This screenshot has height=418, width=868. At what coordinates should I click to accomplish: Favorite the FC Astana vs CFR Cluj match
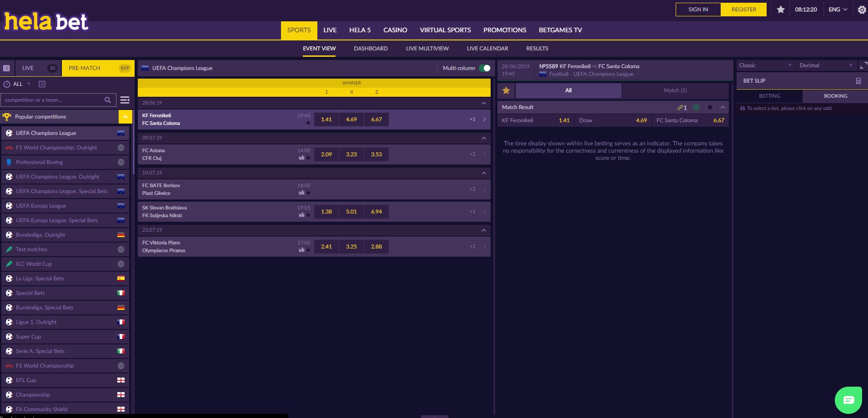click(x=308, y=158)
